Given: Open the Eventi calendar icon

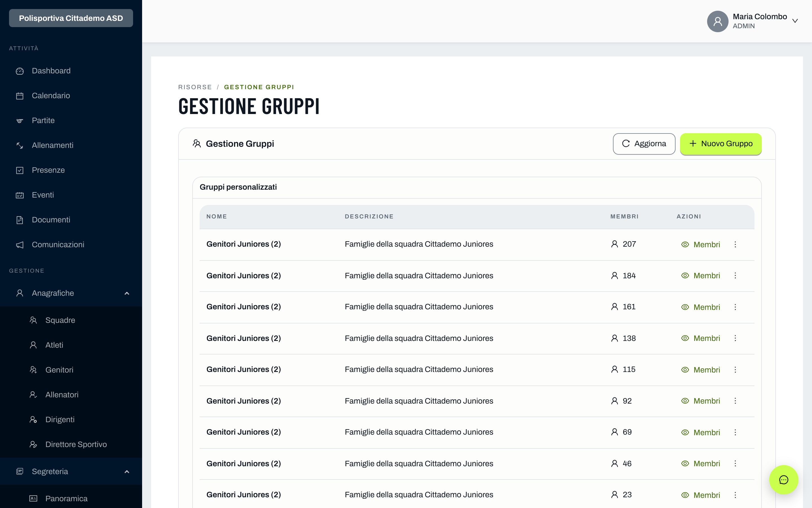Looking at the screenshot, I should point(20,195).
